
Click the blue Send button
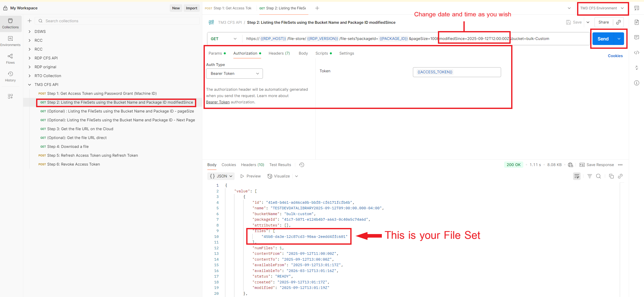coord(603,39)
